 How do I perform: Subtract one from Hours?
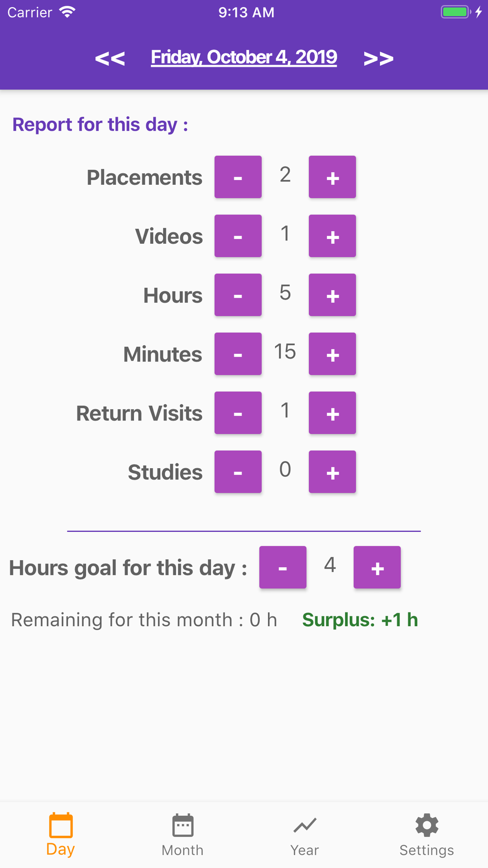238,294
